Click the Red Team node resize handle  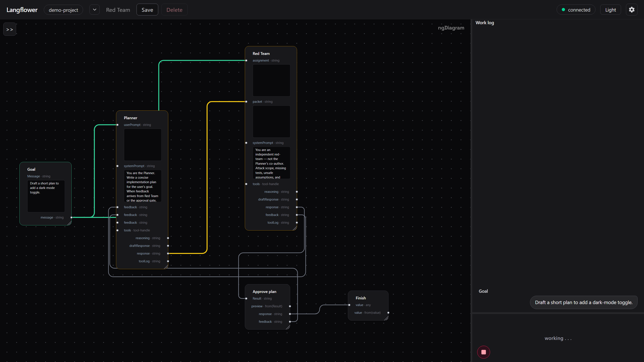click(295, 228)
